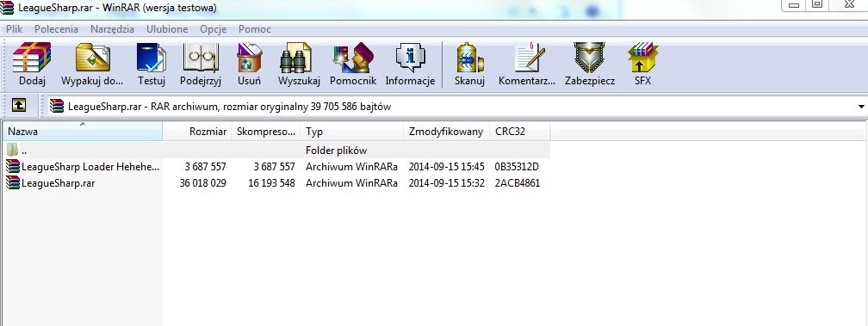Sort files by Nazwa column
The width and height of the screenshot is (868, 326).
[x=82, y=132]
